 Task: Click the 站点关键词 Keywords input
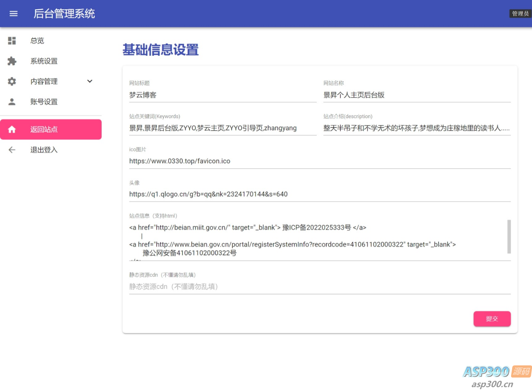(222, 128)
